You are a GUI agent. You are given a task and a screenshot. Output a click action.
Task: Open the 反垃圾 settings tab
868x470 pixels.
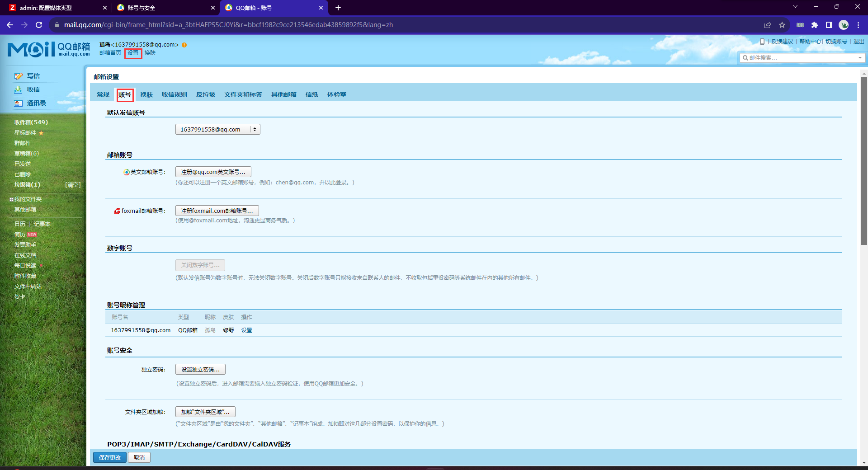[x=206, y=94]
